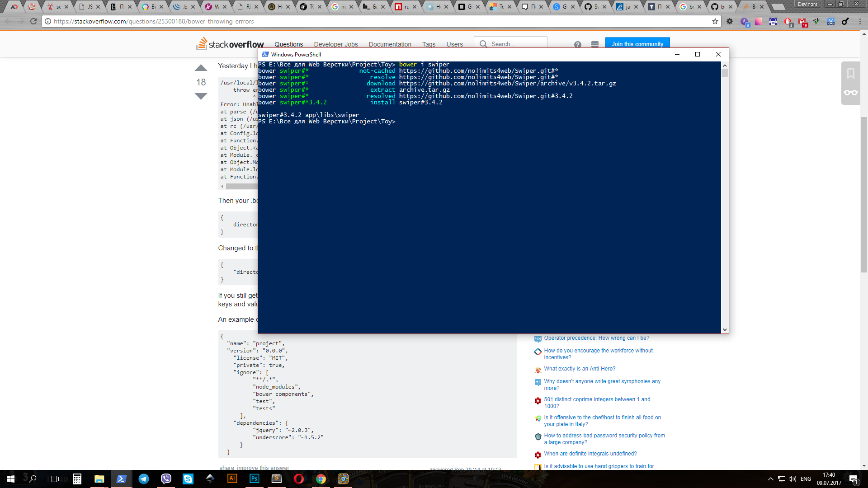This screenshot has width=868, height=488.
Task: Open Skype from taskbar
Action: click(x=188, y=479)
